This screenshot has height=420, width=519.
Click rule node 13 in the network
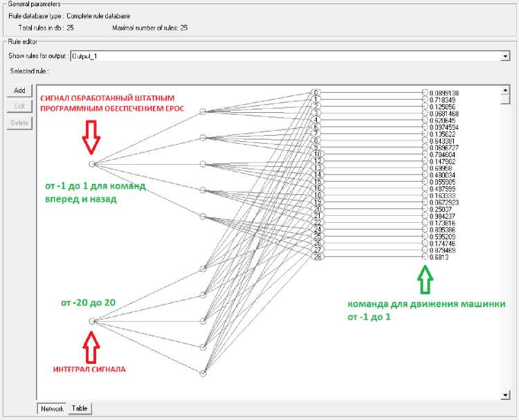coord(316,167)
